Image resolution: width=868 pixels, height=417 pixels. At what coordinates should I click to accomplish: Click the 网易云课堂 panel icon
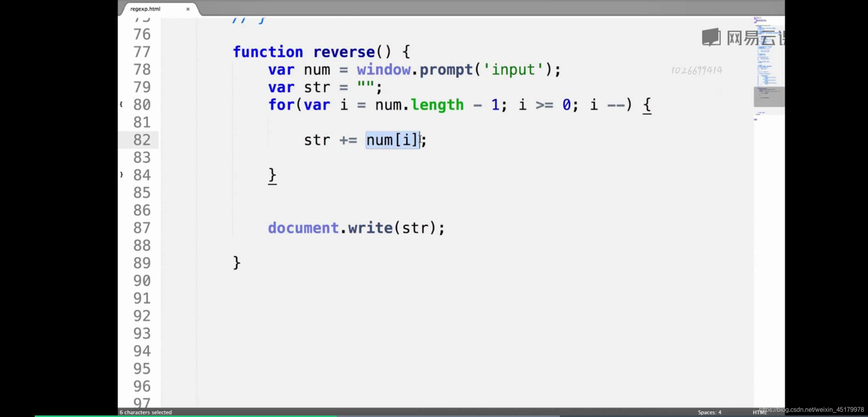click(710, 38)
